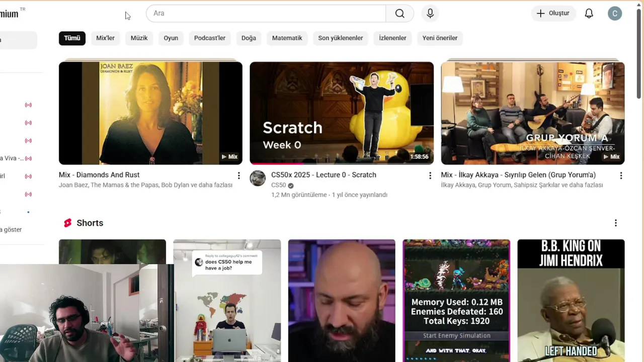Select the Mix'ler filter chip
Viewport: 644px width, 362px height.
(106, 38)
